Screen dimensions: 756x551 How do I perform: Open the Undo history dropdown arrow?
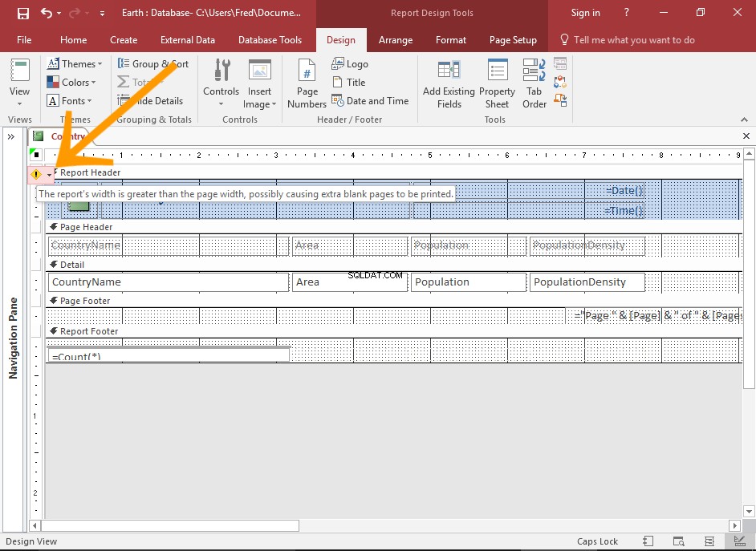coord(59,14)
